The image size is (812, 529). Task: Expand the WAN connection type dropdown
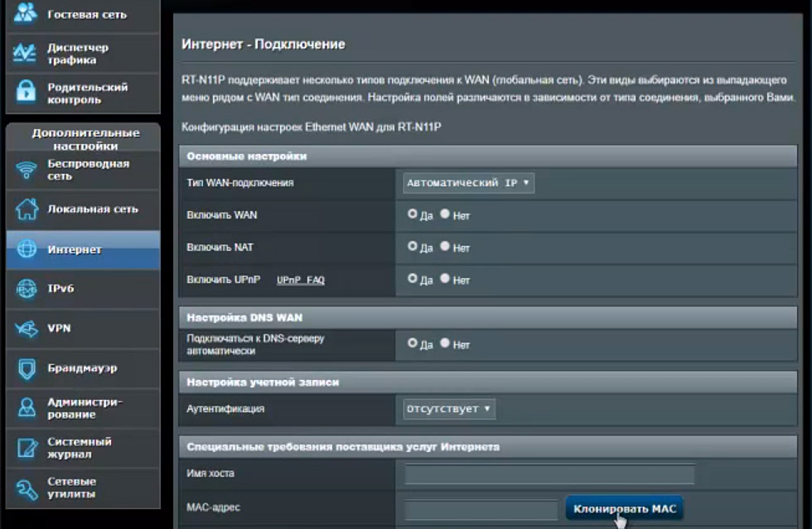(x=468, y=183)
